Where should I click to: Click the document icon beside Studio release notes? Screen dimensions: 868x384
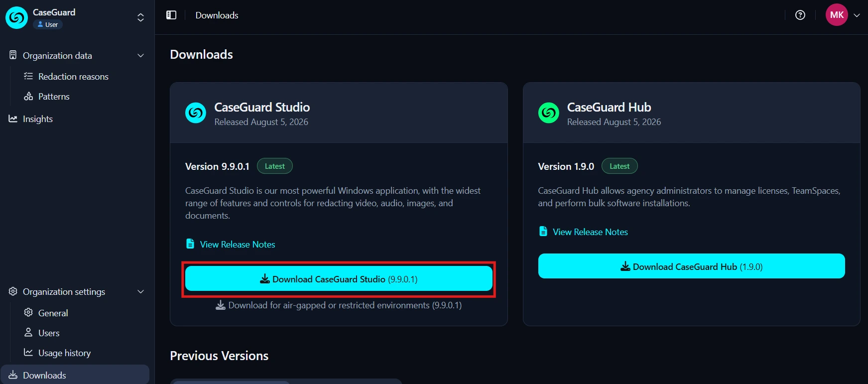coord(190,244)
